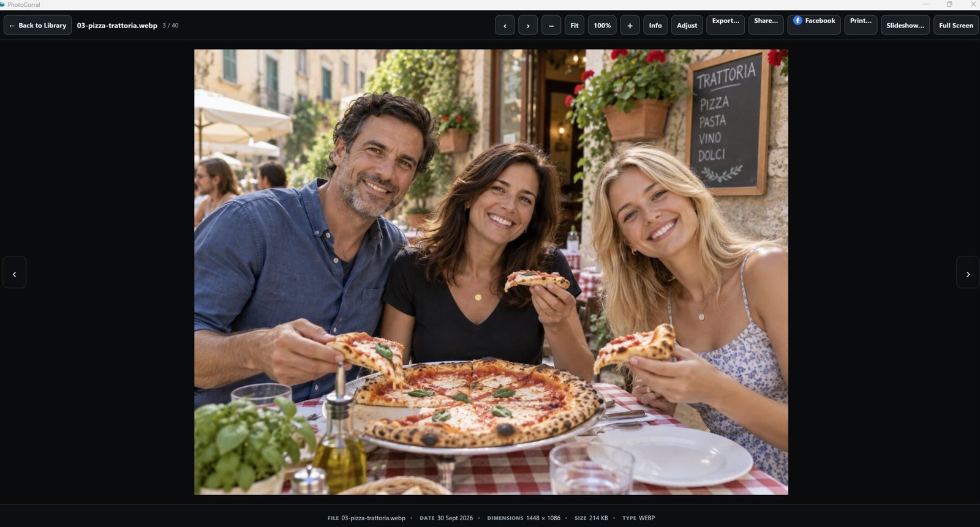Enter Full Screen mode

pyautogui.click(x=956, y=25)
